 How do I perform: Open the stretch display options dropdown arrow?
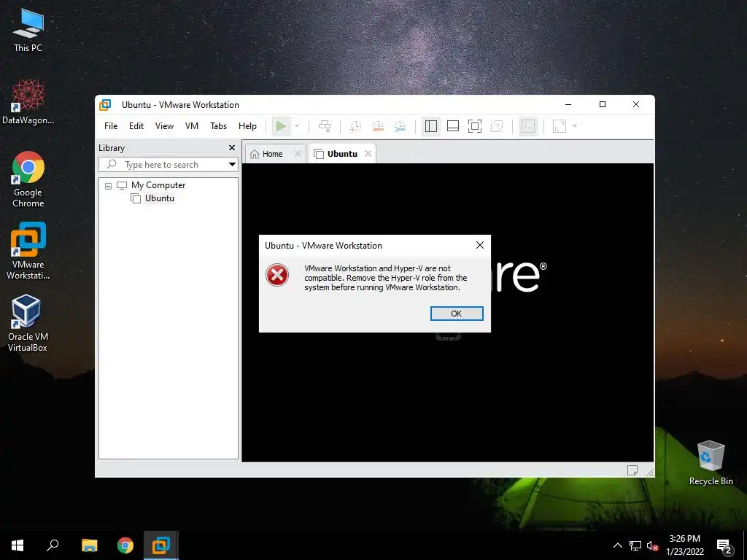coord(575,126)
